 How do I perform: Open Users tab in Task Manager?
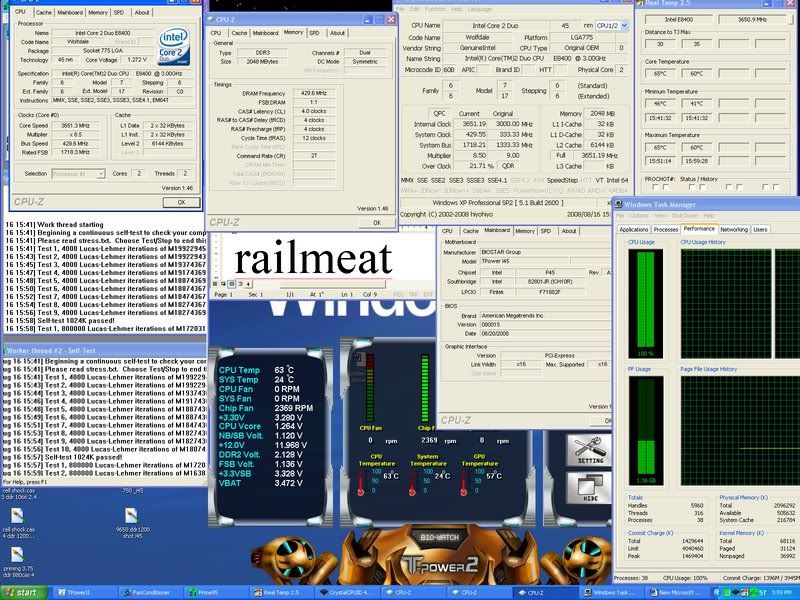pos(760,230)
